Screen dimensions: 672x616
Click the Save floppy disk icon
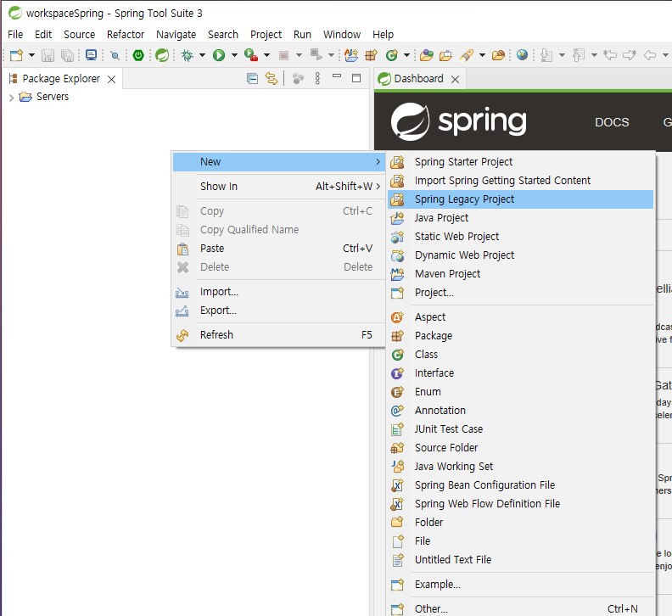point(48,55)
